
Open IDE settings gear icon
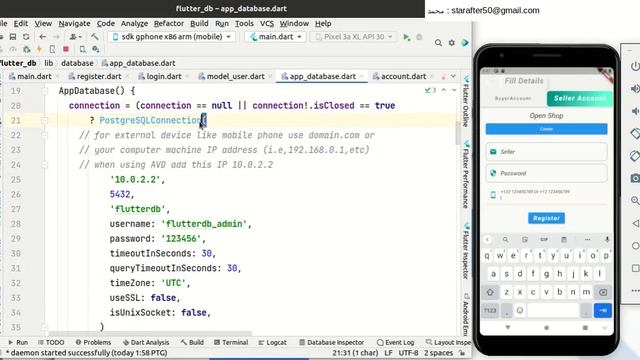[452, 42]
